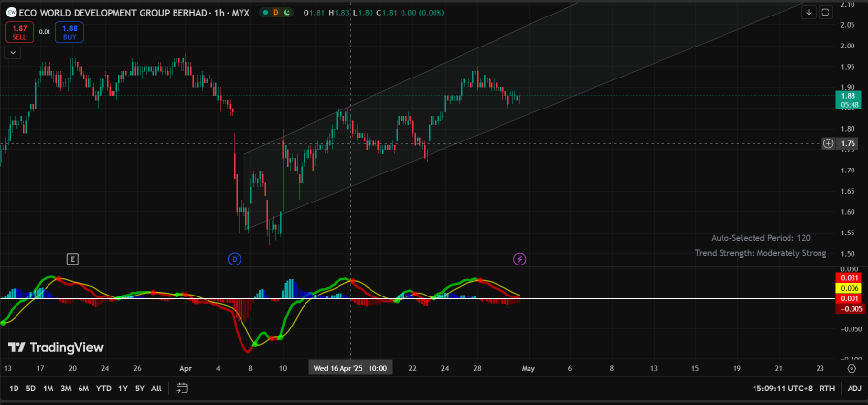Click the Trend Strength: Moderately Strong text
Screen dimensions: 868x405
pyautogui.click(x=760, y=254)
